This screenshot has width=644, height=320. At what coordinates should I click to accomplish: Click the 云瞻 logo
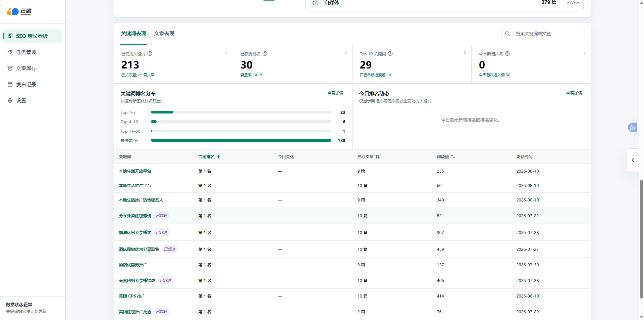[19, 12]
